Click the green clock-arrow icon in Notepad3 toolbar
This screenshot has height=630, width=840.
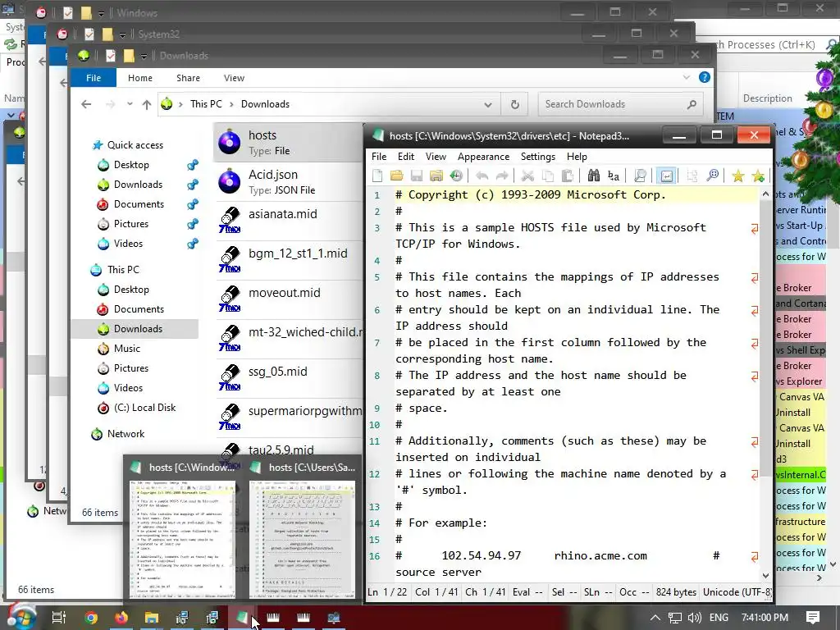456,176
